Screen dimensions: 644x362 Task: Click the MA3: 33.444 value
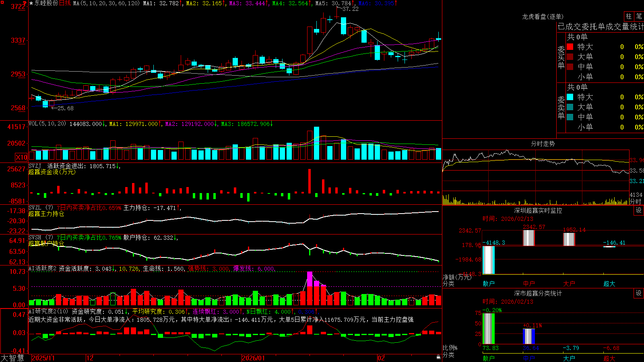coord(247,3)
